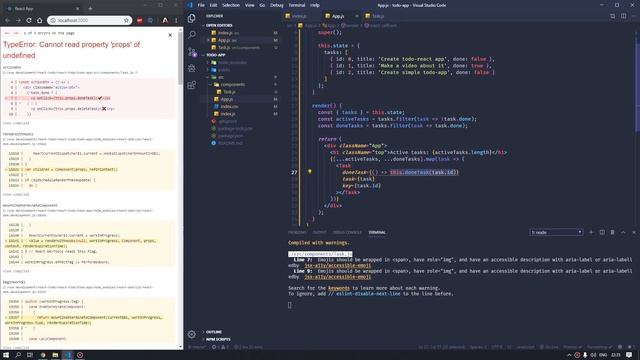Show the next error in the overlay
The height and width of the screenshot is (360, 640).
pos(16,33)
